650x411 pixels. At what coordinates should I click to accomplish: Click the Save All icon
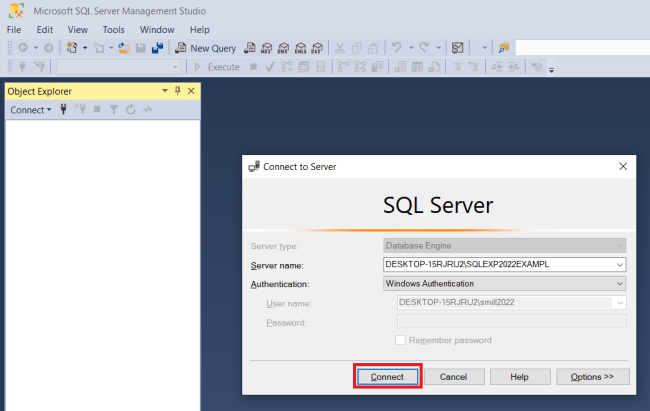tap(158, 48)
